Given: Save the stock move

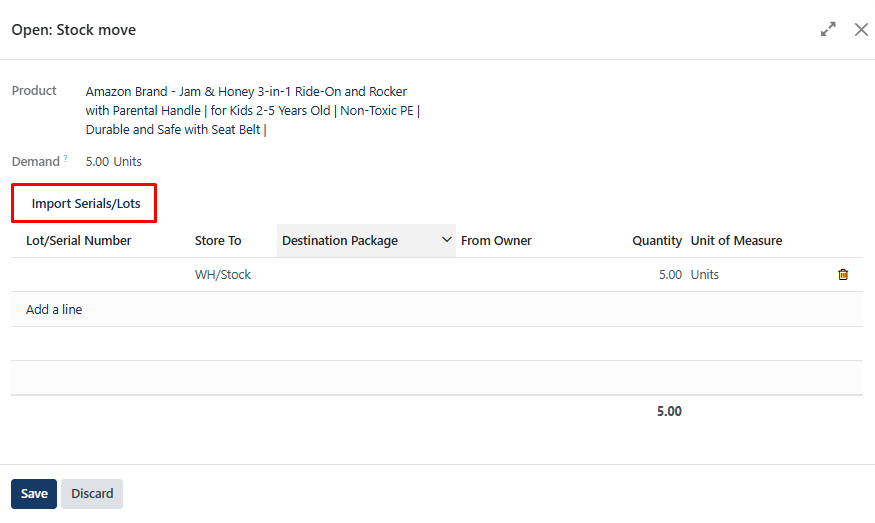Looking at the screenshot, I should 34,494.
